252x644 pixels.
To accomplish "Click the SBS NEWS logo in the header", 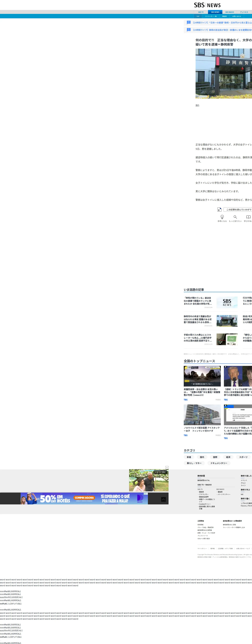I will pyautogui.click(x=207, y=5).
